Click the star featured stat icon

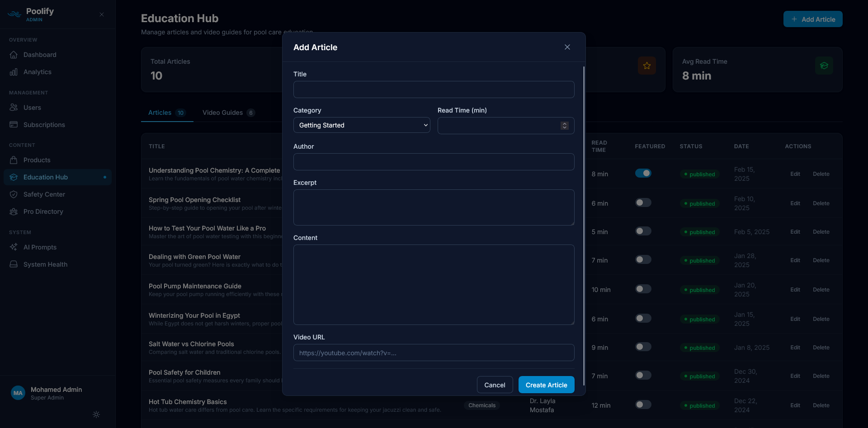(647, 66)
